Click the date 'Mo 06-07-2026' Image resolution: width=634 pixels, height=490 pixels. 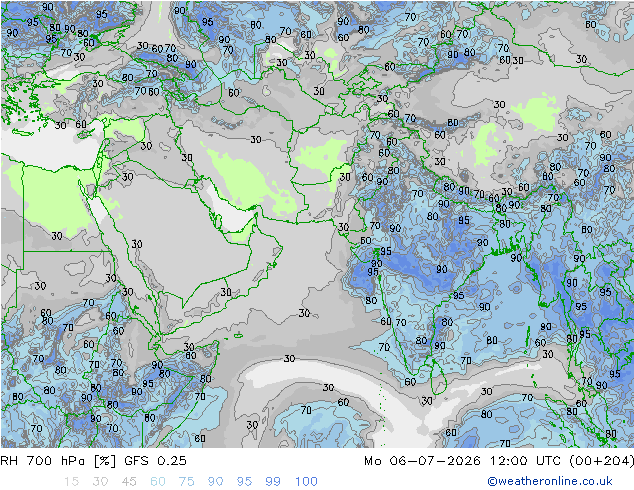click(422, 460)
